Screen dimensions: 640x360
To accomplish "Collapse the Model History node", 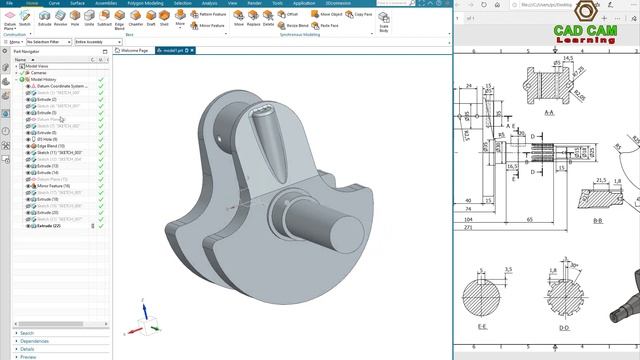I will point(16,80).
